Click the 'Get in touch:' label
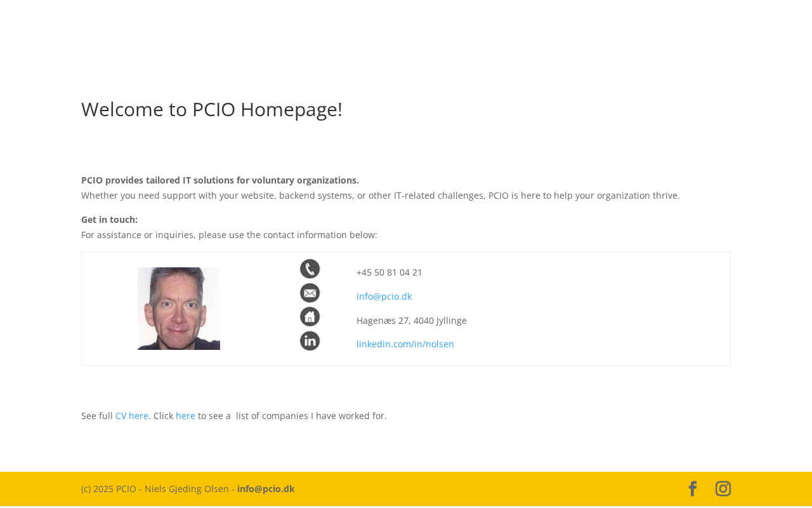Image resolution: width=812 pixels, height=508 pixels. tap(109, 220)
